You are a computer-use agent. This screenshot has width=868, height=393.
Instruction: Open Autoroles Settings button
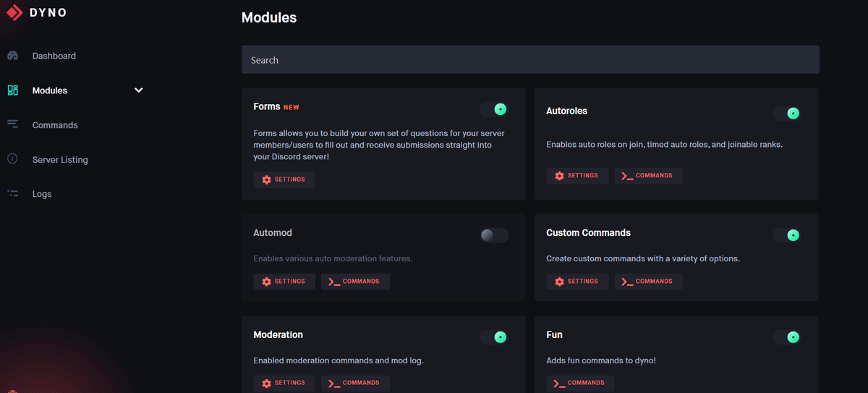tap(577, 176)
